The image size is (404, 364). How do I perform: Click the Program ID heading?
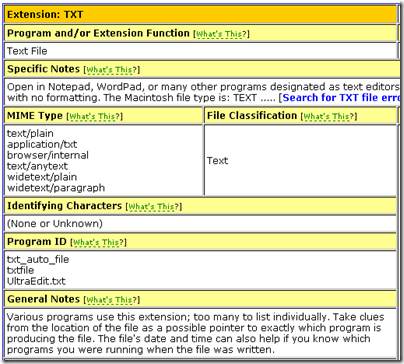pyautogui.click(x=37, y=242)
